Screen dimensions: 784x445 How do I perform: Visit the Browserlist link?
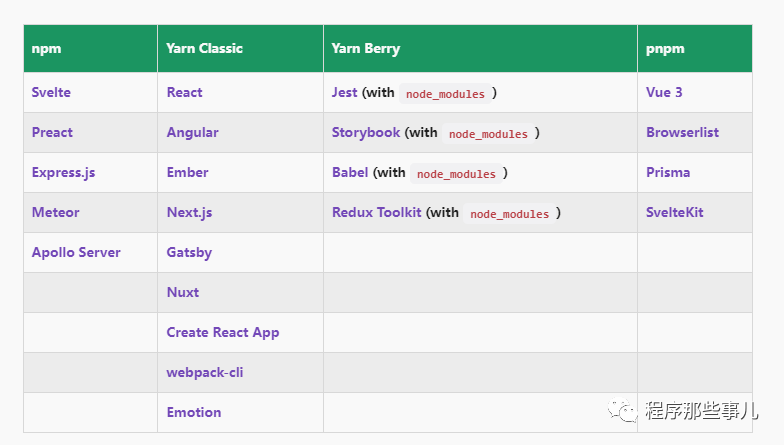tap(682, 132)
